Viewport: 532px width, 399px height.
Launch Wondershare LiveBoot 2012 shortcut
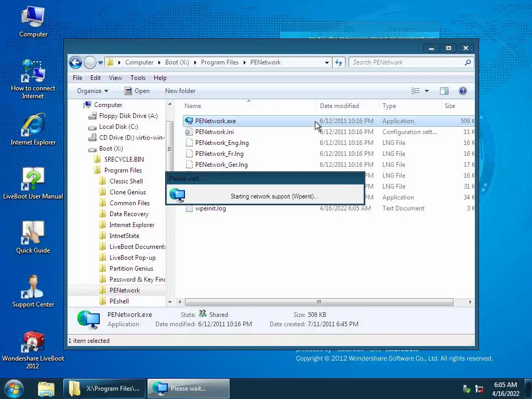[x=33, y=350]
